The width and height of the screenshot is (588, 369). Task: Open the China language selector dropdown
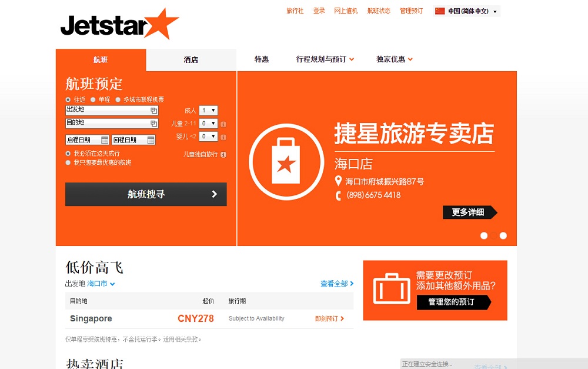[x=466, y=11]
